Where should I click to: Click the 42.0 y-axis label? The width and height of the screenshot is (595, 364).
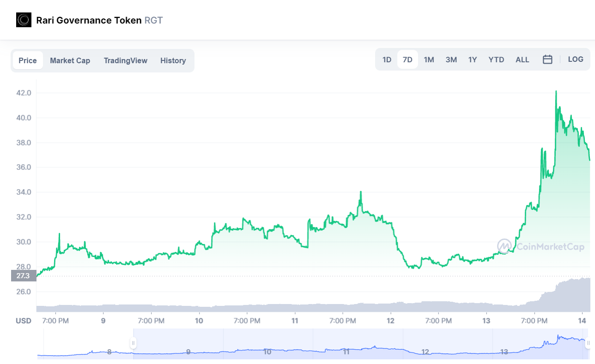click(x=23, y=93)
